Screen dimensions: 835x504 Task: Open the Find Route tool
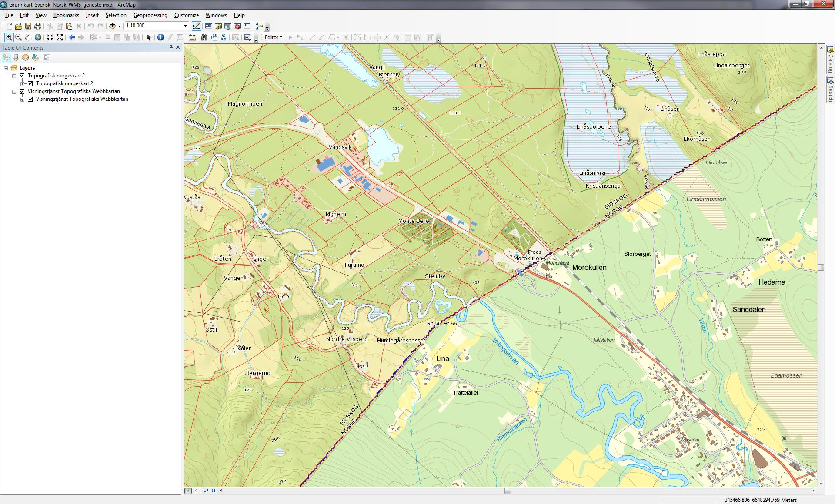click(x=214, y=37)
